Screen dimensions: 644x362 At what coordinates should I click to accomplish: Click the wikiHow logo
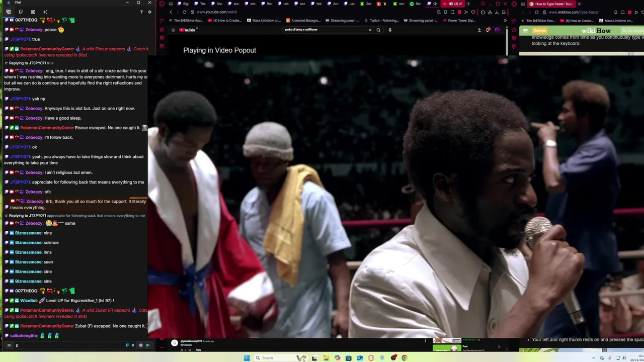pos(596,31)
